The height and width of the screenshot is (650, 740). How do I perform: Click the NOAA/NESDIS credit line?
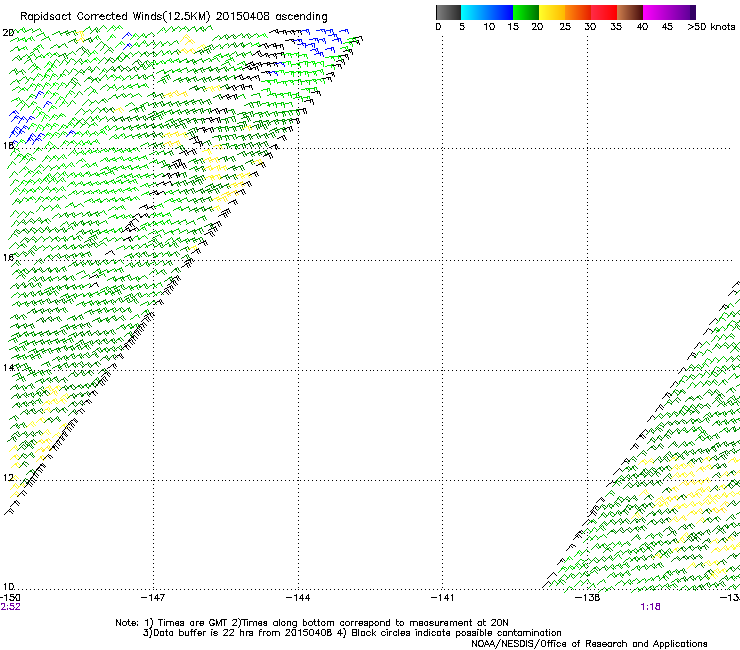pyautogui.click(x=589, y=644)
